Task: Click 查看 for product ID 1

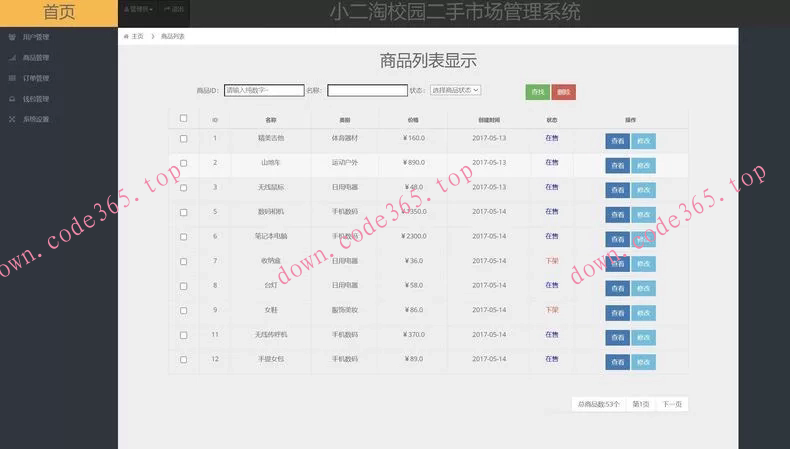Action: (x=618, y=141)
